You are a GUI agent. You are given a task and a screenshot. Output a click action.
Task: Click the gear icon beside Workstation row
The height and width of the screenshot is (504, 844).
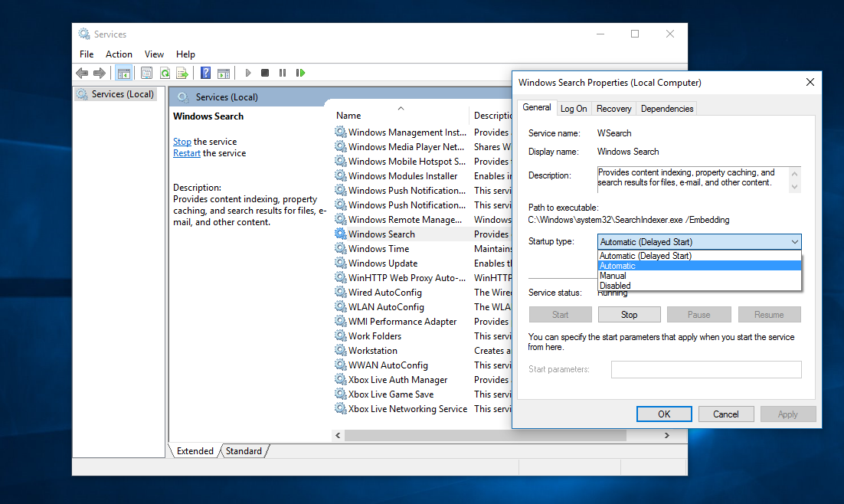[x=340, y=350]
